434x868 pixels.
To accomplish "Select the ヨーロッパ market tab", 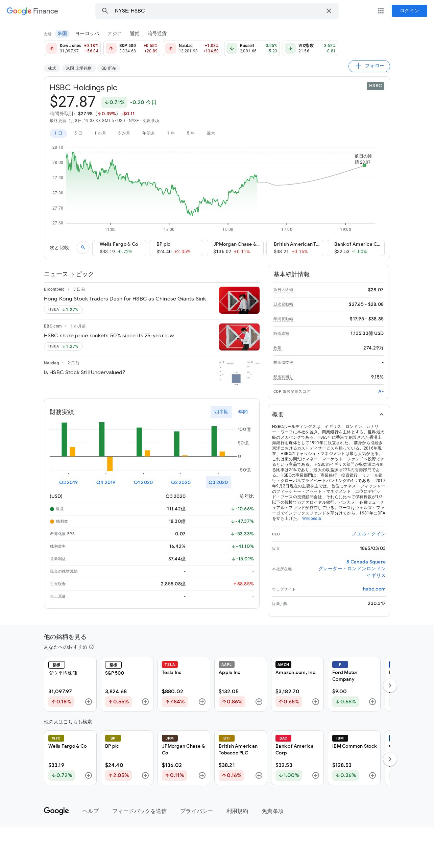I will (87, 33).
